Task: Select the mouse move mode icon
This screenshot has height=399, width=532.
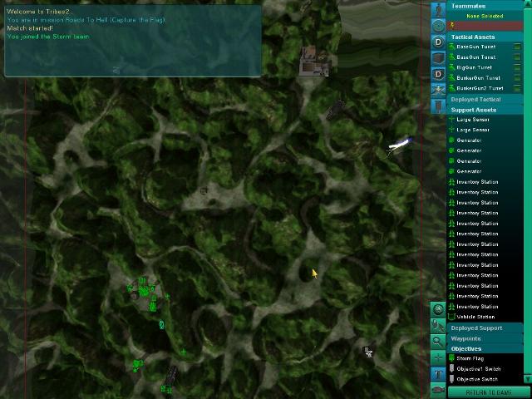Action: pos(438,326)
